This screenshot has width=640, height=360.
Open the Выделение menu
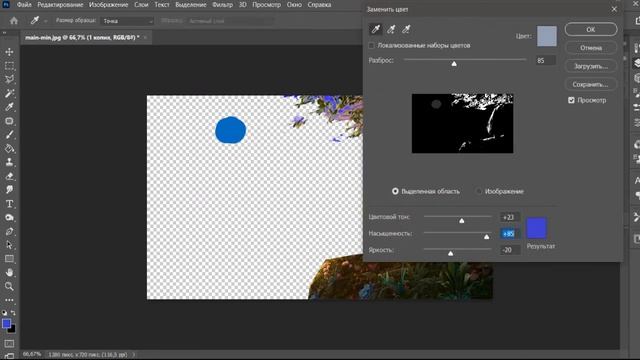tap(191, 5)
